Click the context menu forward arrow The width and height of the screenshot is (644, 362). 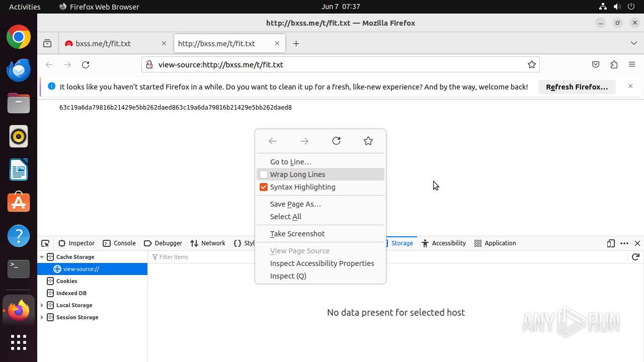pyautogui.click(x=304, y=141)
